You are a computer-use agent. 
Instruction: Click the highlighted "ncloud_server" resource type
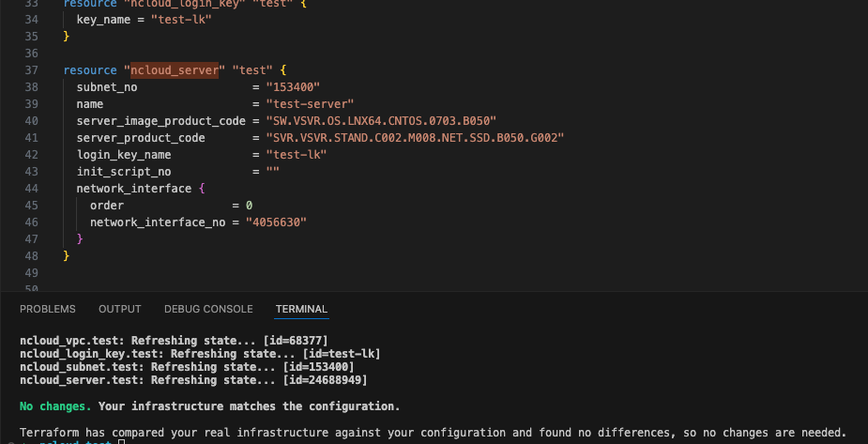(175, 70)
